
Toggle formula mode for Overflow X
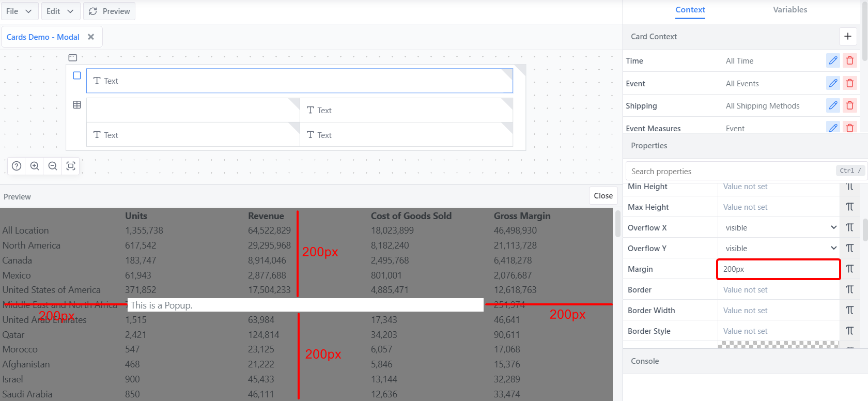[x=850, y=227]
